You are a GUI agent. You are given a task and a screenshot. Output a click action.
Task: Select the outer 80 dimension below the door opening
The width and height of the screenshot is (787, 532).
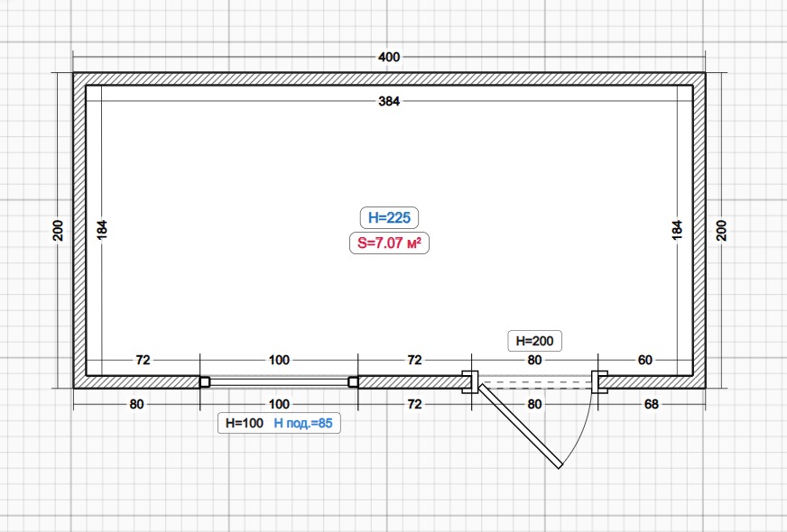(x=534, y=404)
